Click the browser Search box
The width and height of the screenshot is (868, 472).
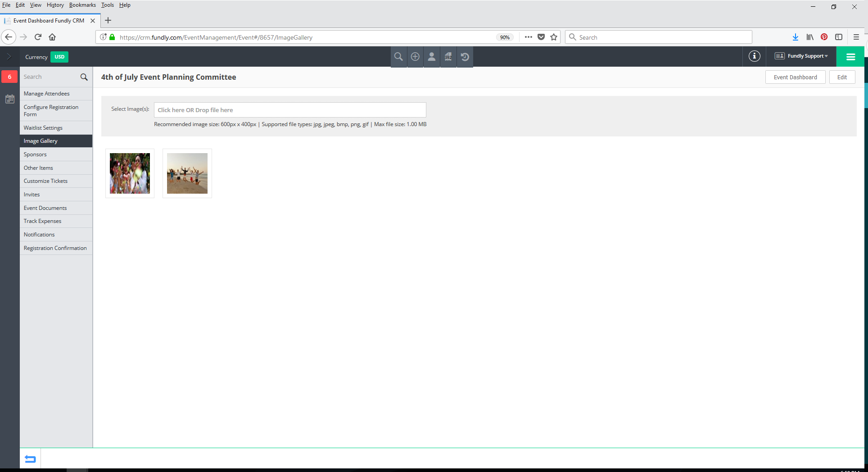658,37
